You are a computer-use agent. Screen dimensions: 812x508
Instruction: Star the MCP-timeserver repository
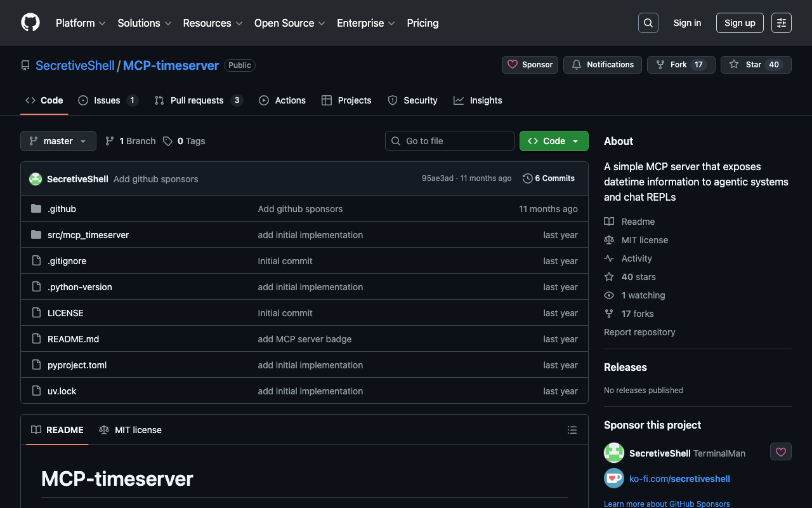[x=756, y=65]
